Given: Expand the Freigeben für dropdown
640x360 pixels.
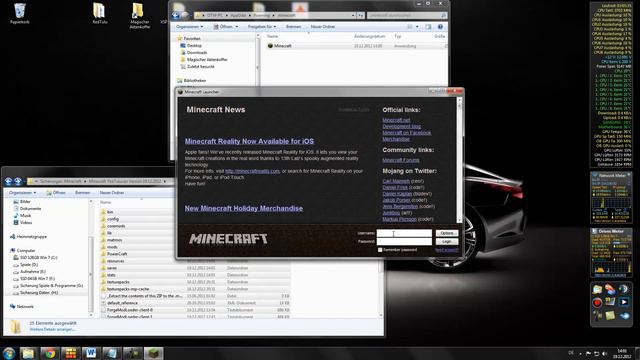Looking at the screenshot, I should (x=262, y=27).
